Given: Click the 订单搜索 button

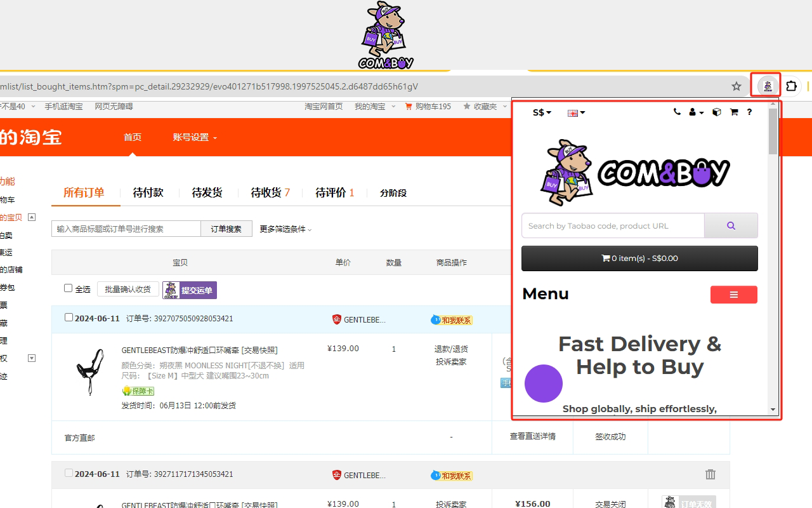Looking at the screenshot, I should pyautogui.click(x=226, y=229).
